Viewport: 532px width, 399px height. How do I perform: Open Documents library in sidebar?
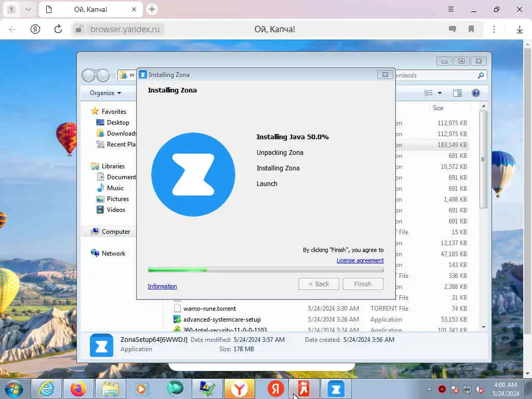tap(116, 177)
